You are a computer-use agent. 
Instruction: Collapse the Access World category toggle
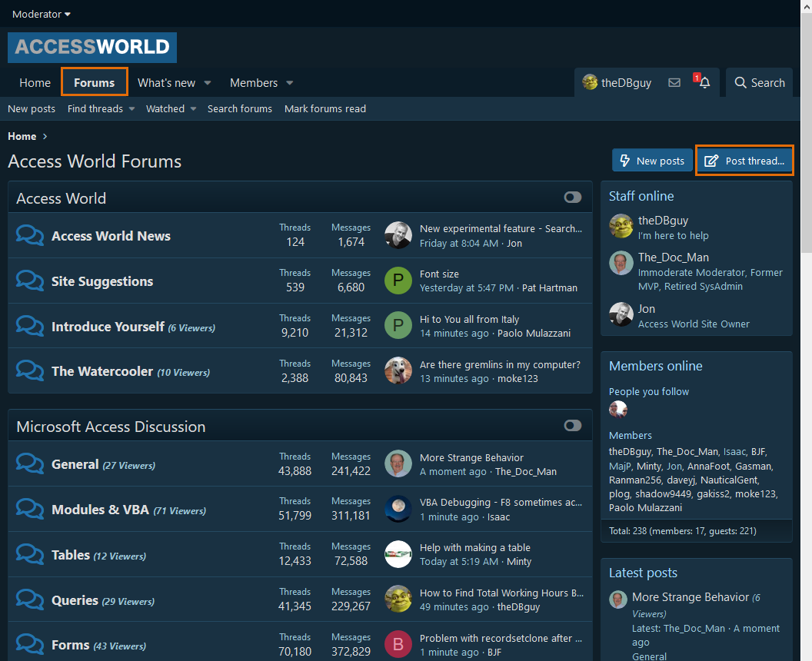[x=572, y=198]
